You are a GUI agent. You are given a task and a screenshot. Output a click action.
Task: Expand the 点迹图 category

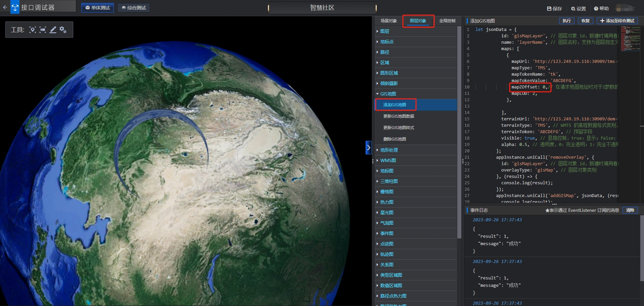click(416, 244)
